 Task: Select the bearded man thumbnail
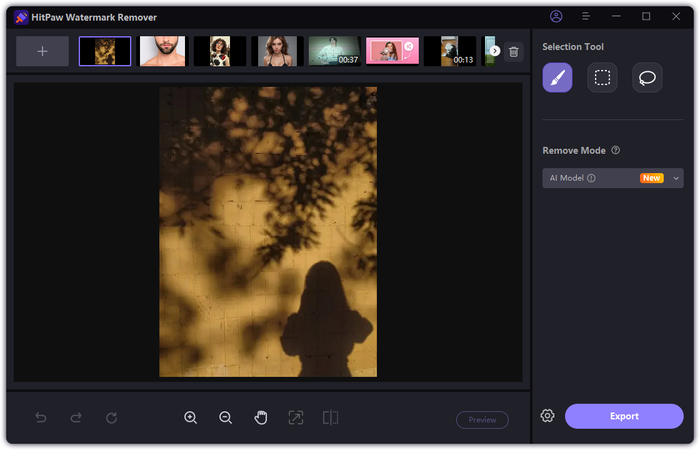[162, 51]
